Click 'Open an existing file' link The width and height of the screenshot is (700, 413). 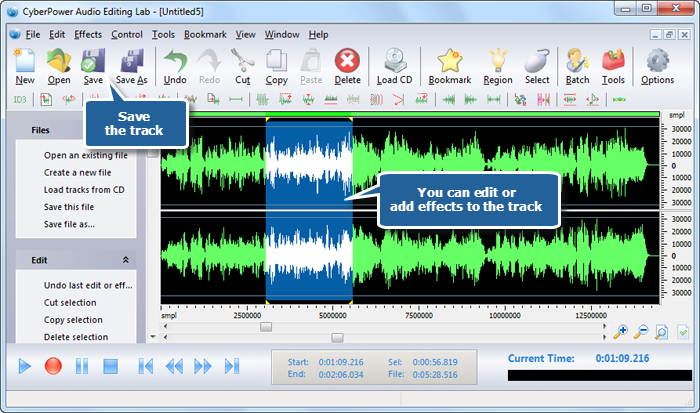pyautogui.click(x=86, y=155)
